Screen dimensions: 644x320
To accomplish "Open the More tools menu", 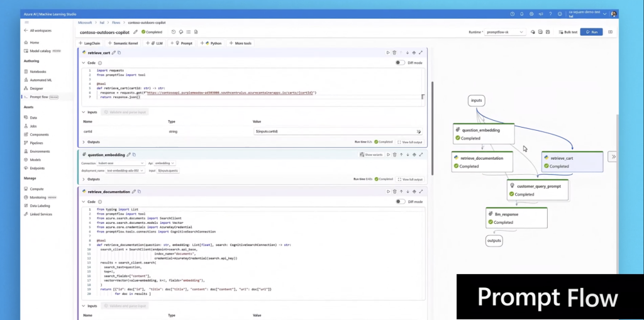I will click(240, 43).
